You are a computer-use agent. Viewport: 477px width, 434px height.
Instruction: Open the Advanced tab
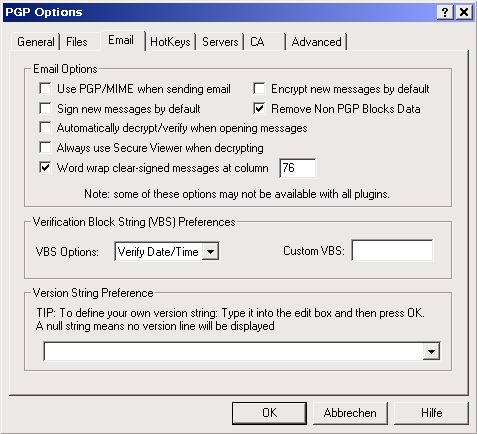pyautogui.click(x=316, y=42)
